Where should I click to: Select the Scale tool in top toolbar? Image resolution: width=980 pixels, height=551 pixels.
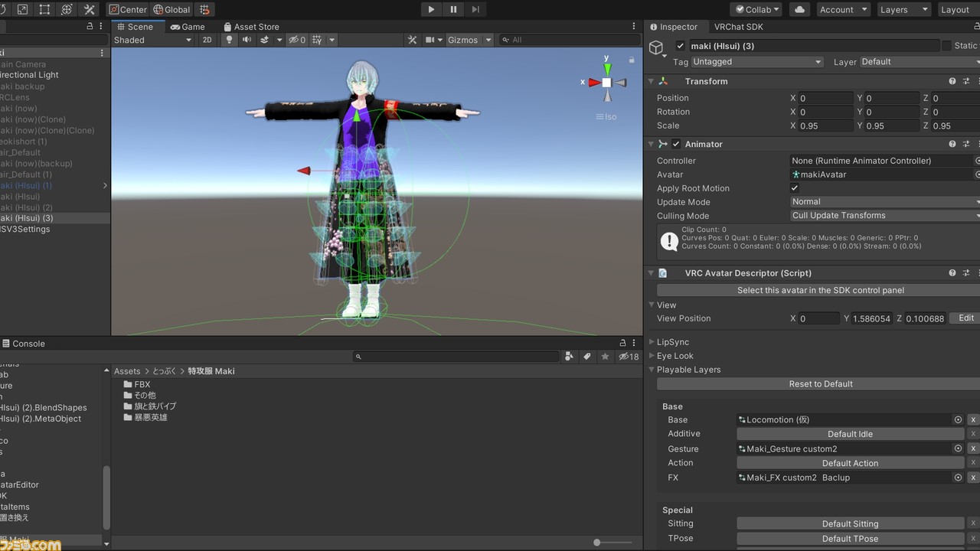tap(22, 9)
